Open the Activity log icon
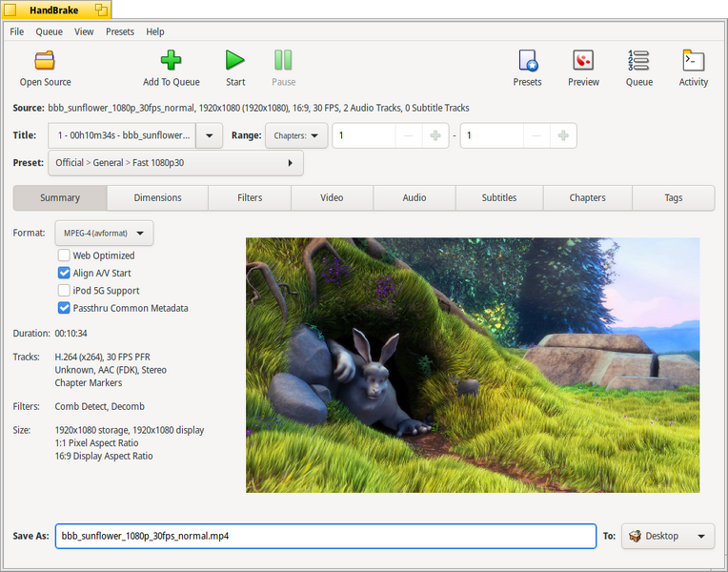This screenshot has width=728, height=572. pyautogui.click(x=693, y=60)
